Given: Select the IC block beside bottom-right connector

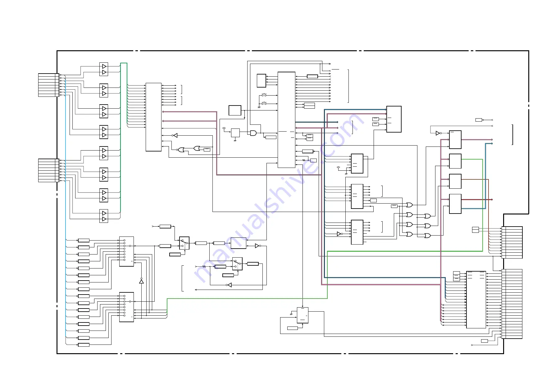Looking at the screenshot, I should click(x=476, y=300).
